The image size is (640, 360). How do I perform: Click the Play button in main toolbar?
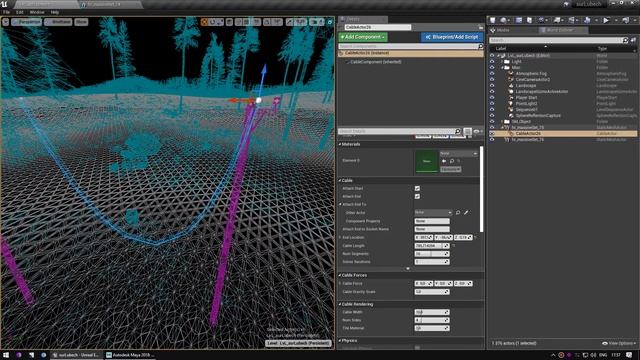tap(606, 20)
